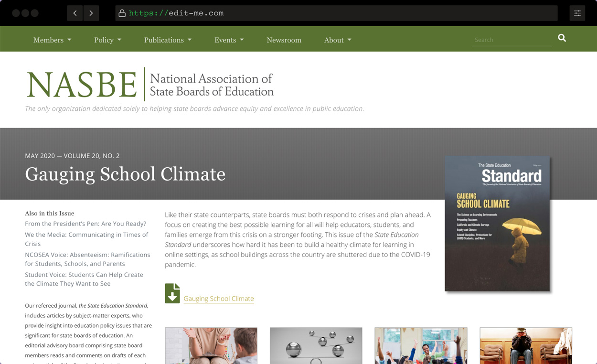Open the Events menu
Image resolution: width=597 pixels, height=364 pixels.
coord(229,40)
